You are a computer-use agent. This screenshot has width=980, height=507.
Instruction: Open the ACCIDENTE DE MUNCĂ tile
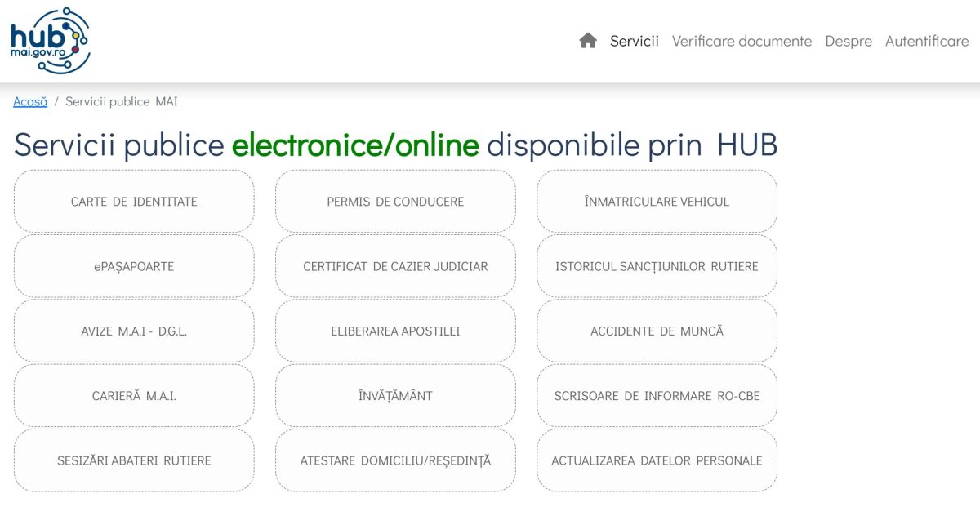coord(657,331)
